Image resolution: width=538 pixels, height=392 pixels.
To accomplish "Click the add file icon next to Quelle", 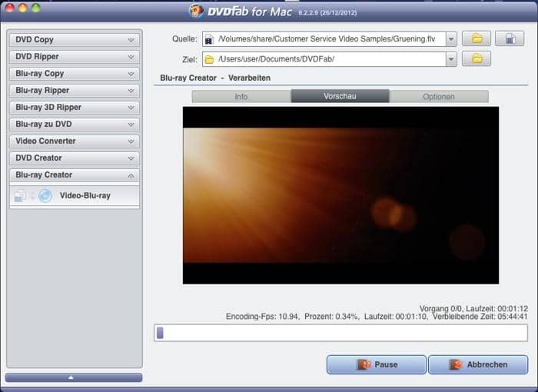I will click(x=510, y=38).
